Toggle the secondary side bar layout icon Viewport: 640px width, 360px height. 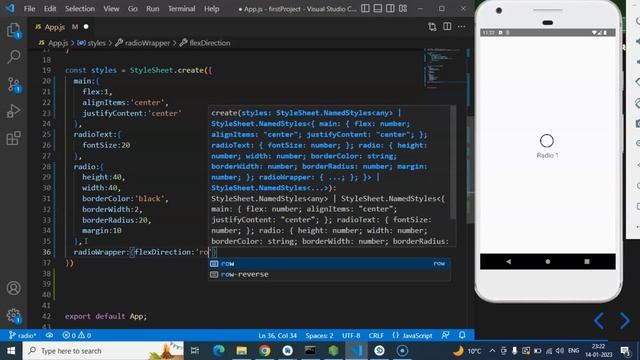(390, 9)
